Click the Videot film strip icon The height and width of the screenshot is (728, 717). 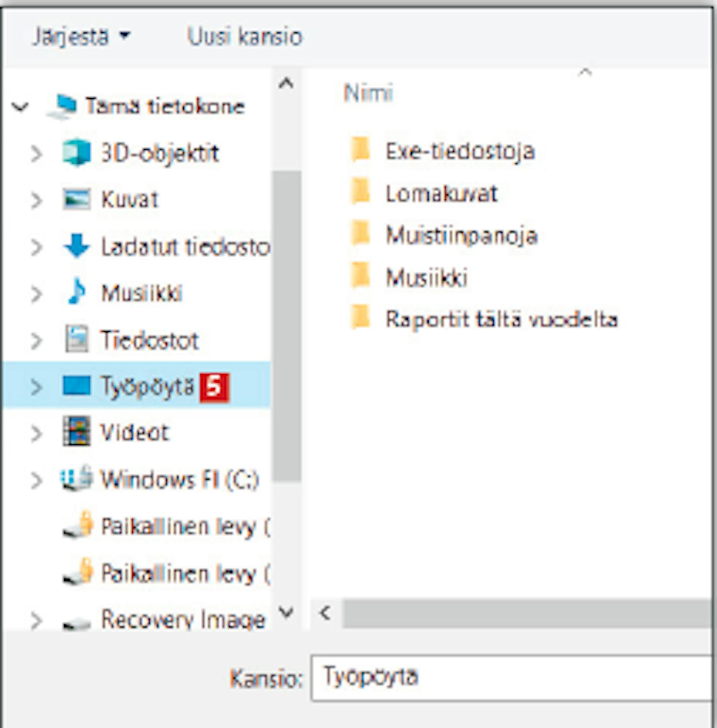tap(76, 432)
